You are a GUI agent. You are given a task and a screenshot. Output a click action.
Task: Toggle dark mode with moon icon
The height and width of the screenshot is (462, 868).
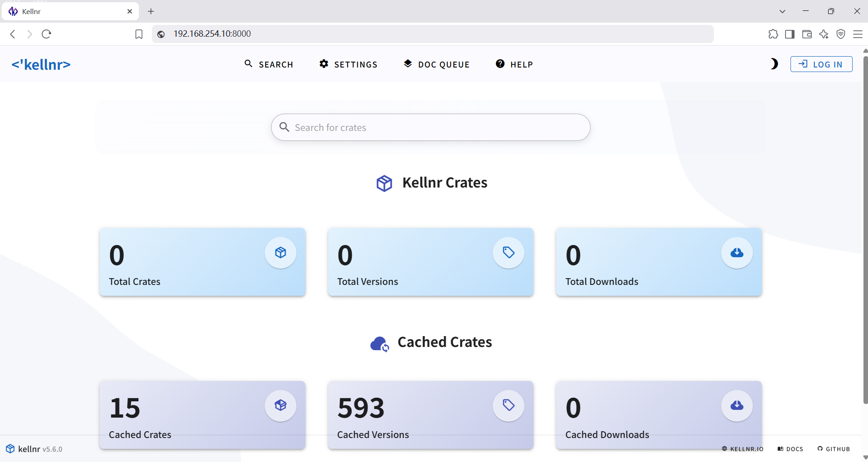click(774, 64)
